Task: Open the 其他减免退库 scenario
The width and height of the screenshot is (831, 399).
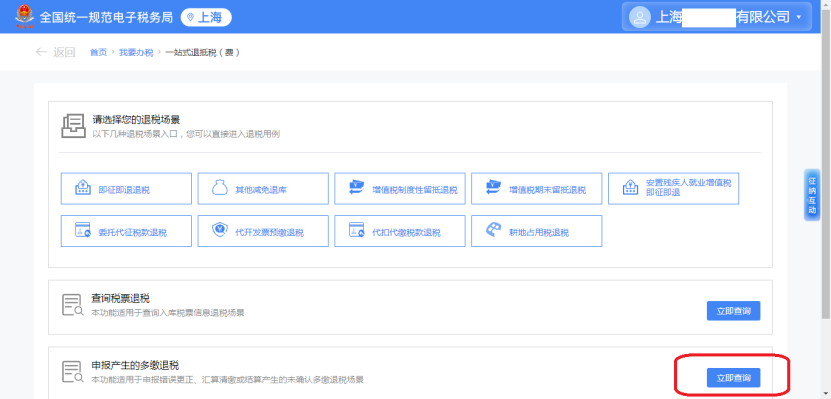Action: (x=263, y=189)
